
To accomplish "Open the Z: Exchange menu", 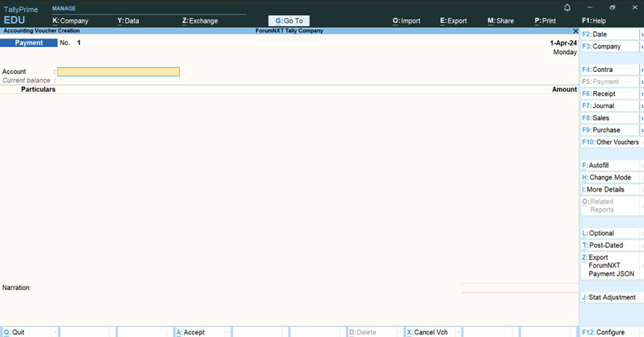I will 200,21.
